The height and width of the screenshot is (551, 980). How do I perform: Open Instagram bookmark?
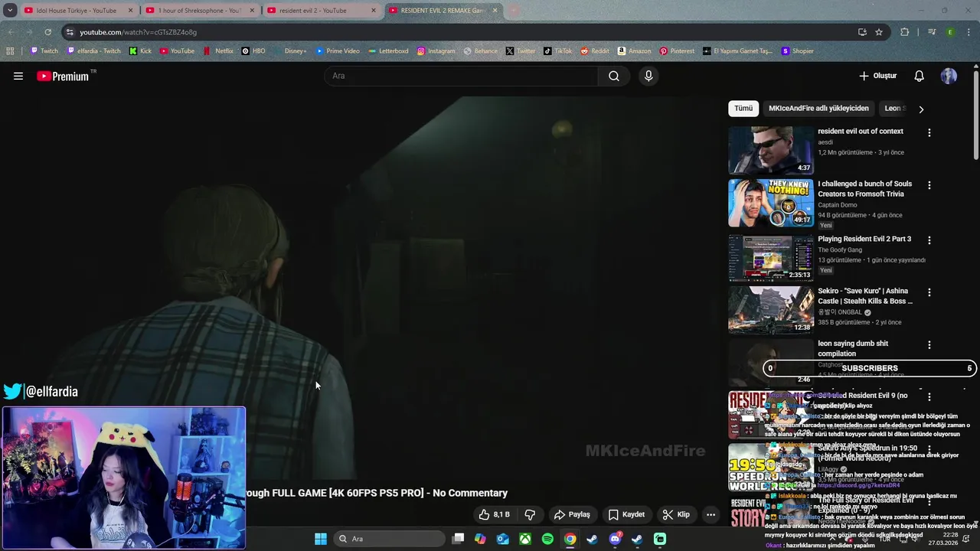tap(436, 51)
